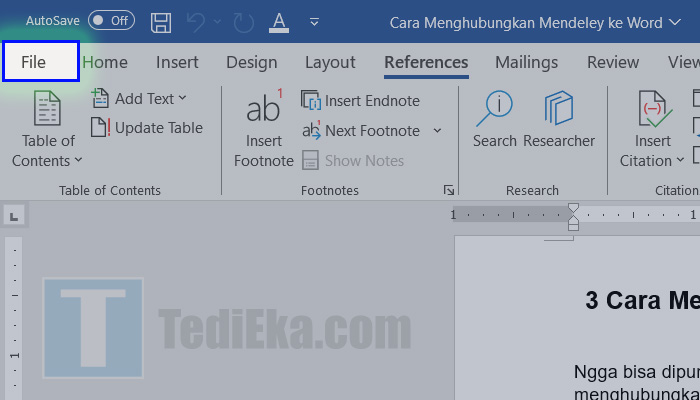
Task: Click the Show Notes icon
Action: [310, 160]
